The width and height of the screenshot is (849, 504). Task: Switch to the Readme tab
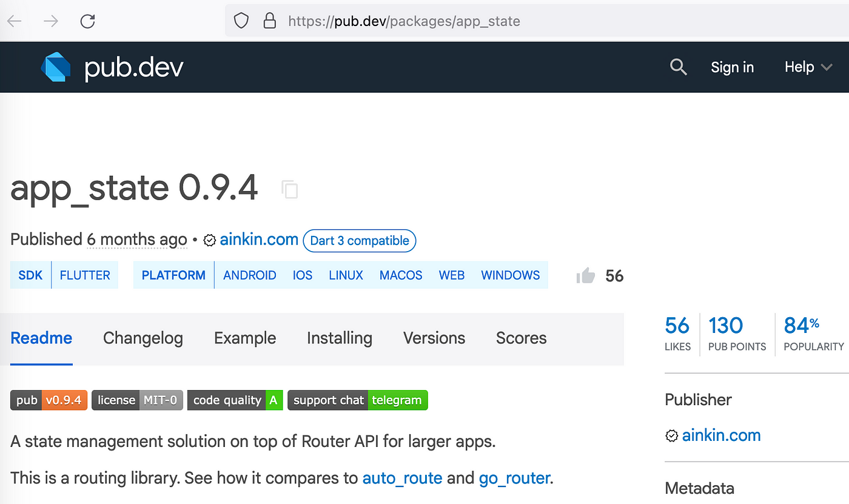click(41, 338)
